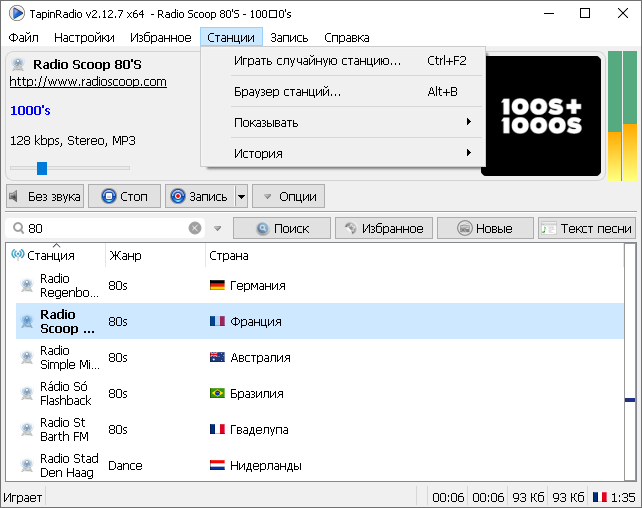The width and height of the screenshot is (642, 508).
Task: Clear the search field with the X icon
Action: [x=195, y=228]
